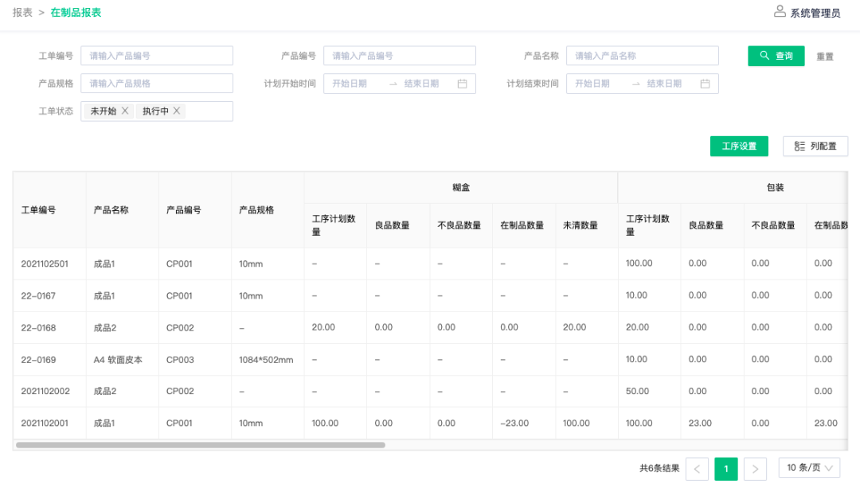Viewport: 860px width, 504px height.
Task: Remove the 未开始 status tag
Action: (125, 111)
